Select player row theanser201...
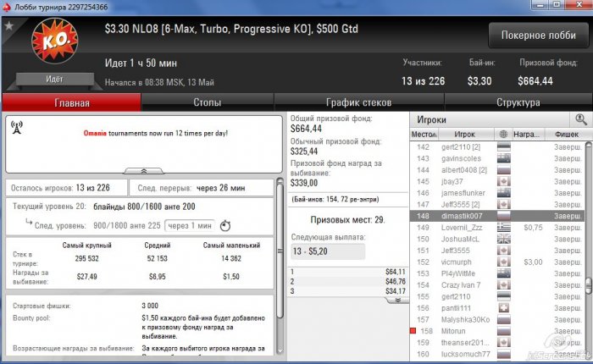The image size is (593, 364). click(x=497, y=343)
